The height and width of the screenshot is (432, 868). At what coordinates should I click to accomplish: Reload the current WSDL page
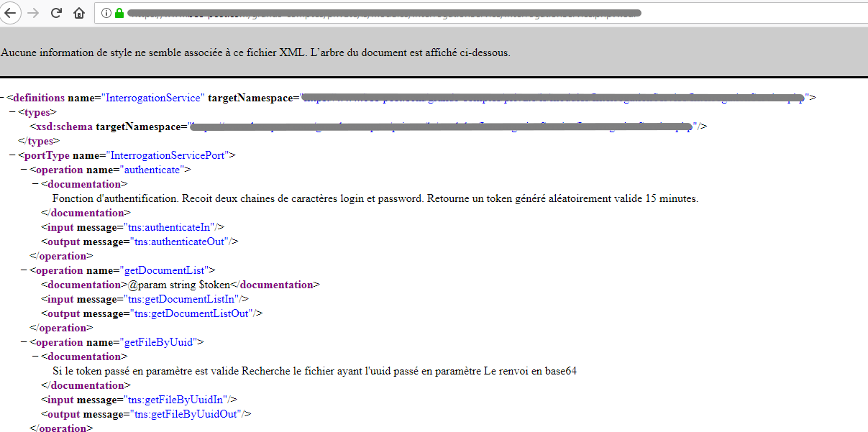(x=56, y=12)
